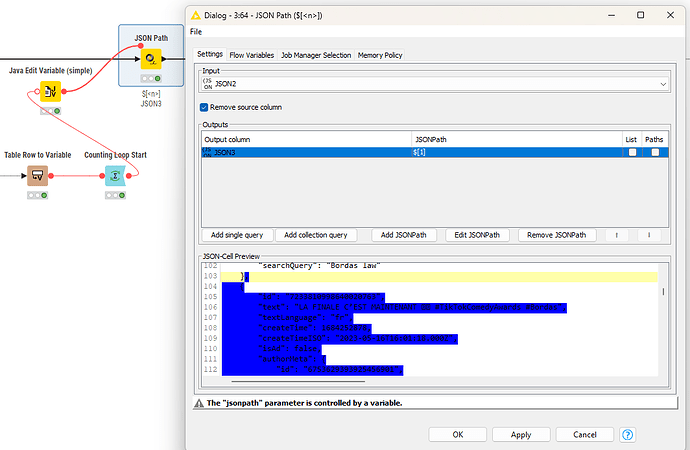The width and height of the screenshot is (690, 450).
Task: Click the warning triangle icon in status bar
Action: click(x=197, y=403)
